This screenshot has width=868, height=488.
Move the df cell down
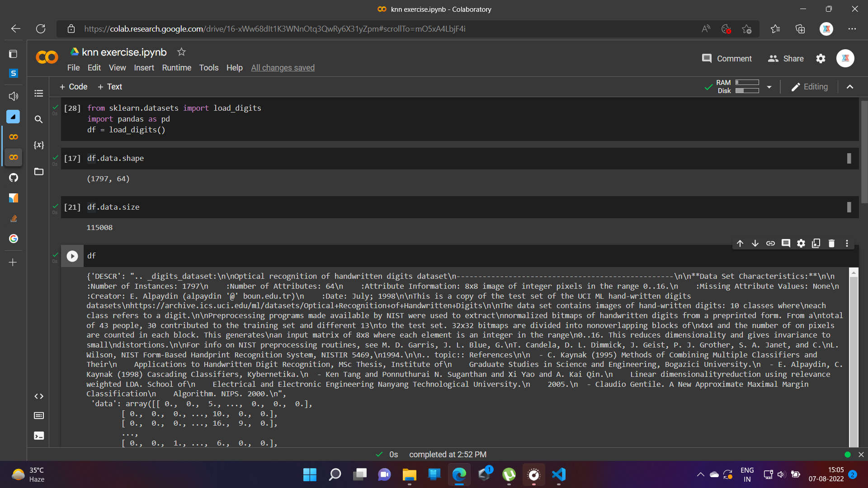pos(755,244)
